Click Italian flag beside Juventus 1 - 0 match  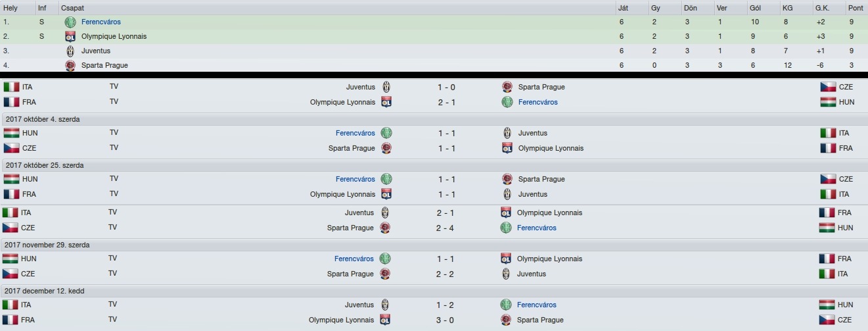click(11, 87)
